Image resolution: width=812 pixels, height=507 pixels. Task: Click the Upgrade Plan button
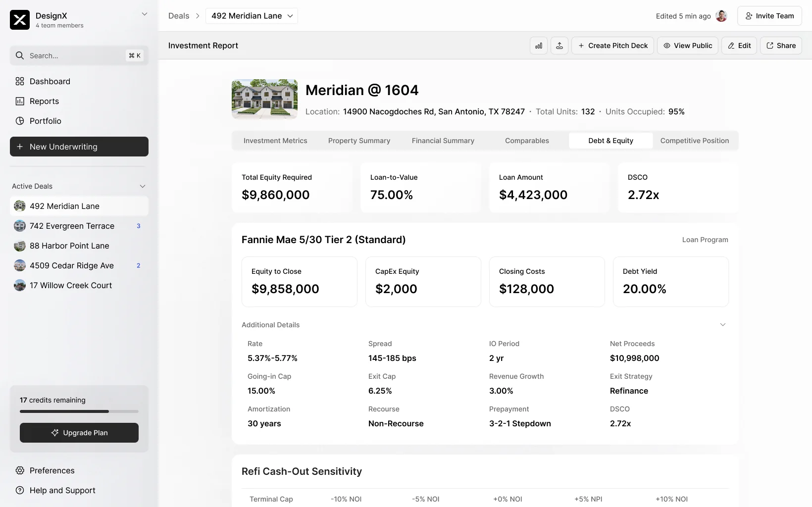tap(79, 433)
